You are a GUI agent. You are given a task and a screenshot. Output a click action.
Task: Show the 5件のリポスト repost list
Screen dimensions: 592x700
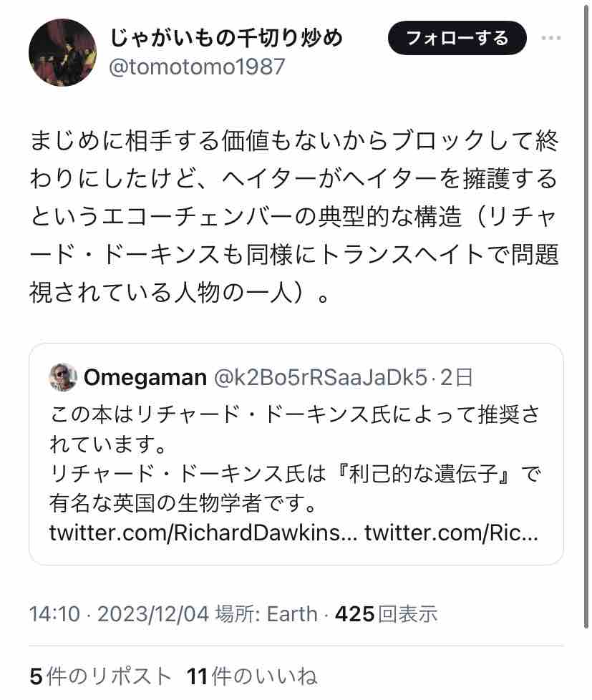point(101,676)
